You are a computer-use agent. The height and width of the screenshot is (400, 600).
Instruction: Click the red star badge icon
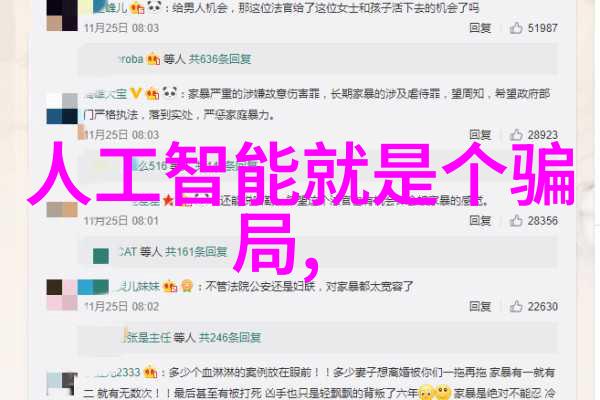168,200
